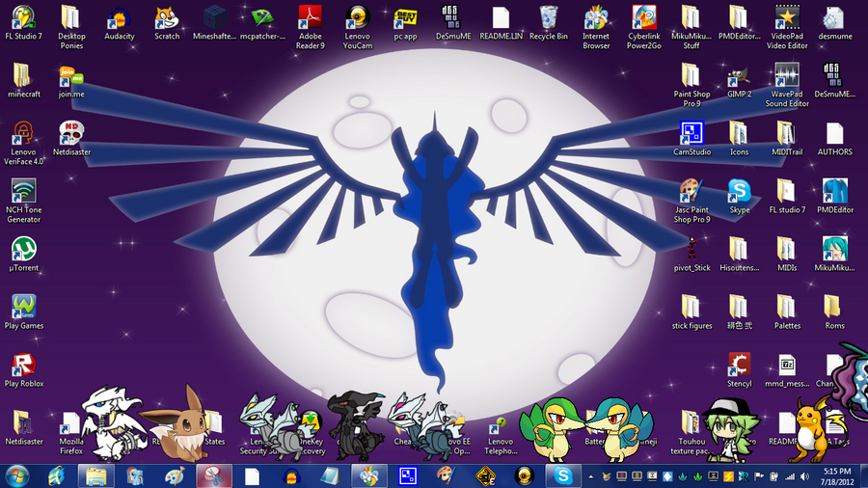Launch Jasc Paint Shop Pro 9

[692, 201]
